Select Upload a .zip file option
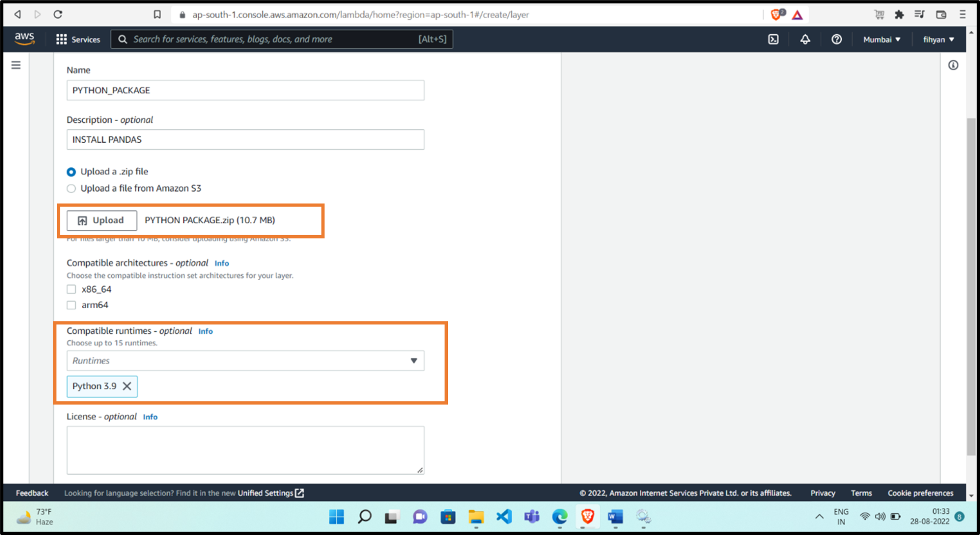The image size is (980, 535). 71,171
